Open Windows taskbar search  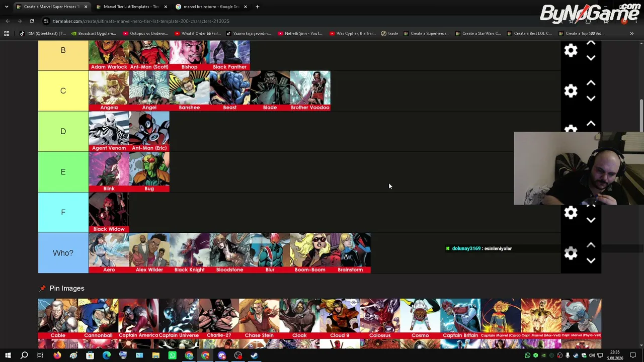tap(24, 355)
